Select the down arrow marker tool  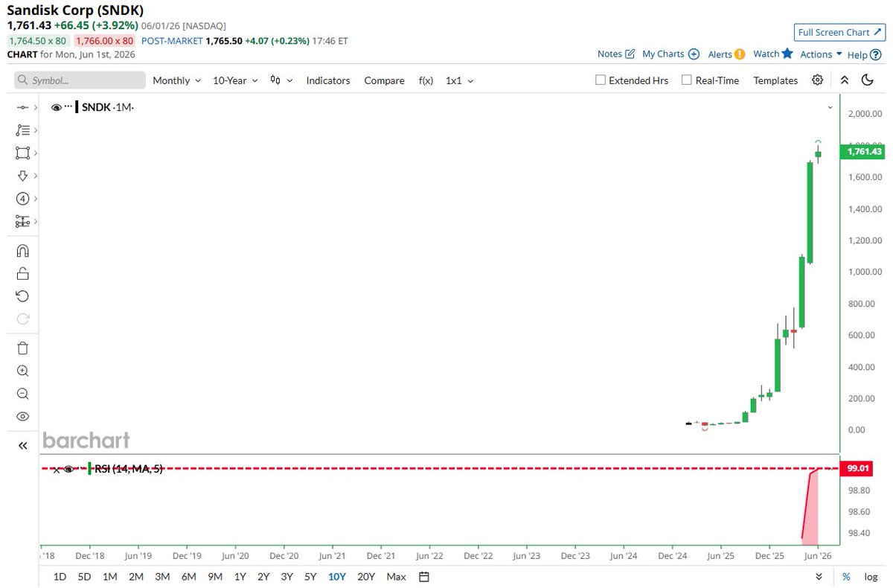[22, 176]
